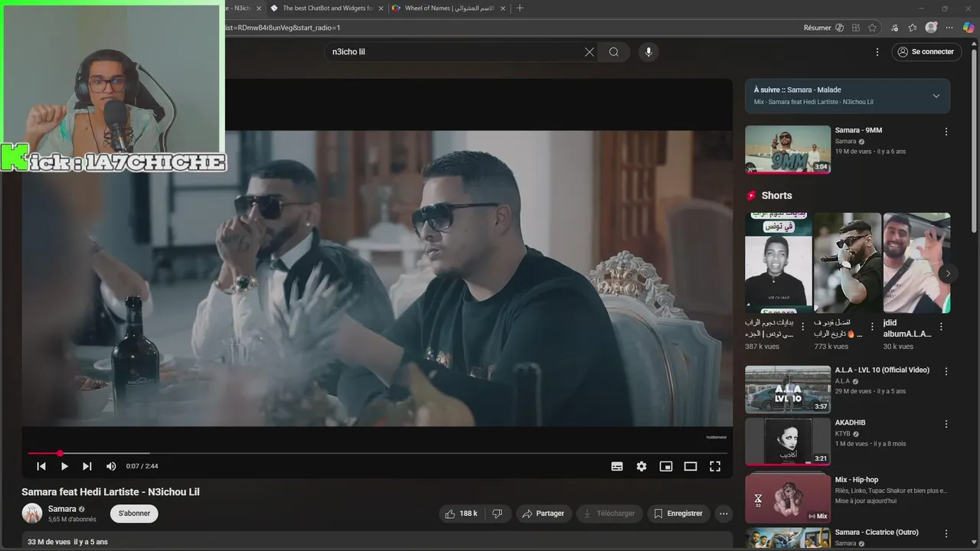Image resolution: width=980 pixels, height=551 pixels.
Task: Play the paused video
Action: pos(64,466)
